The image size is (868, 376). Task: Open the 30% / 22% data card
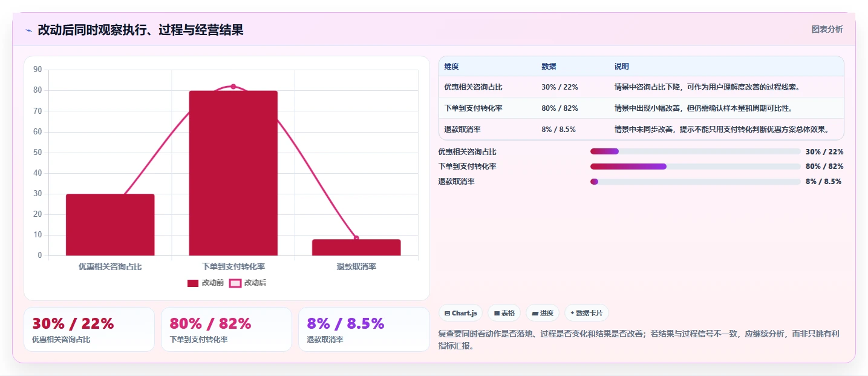(x=90, y=329)
